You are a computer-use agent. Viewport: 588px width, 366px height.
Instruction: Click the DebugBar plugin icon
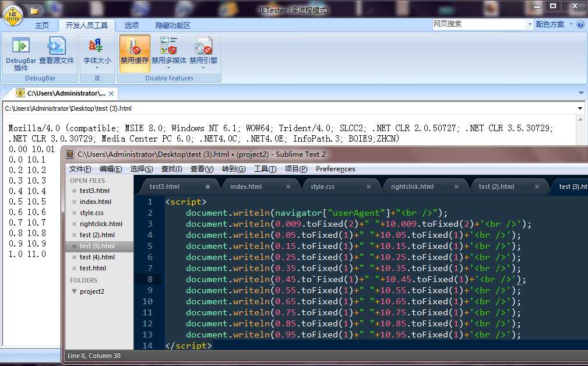tap(20, 45)
